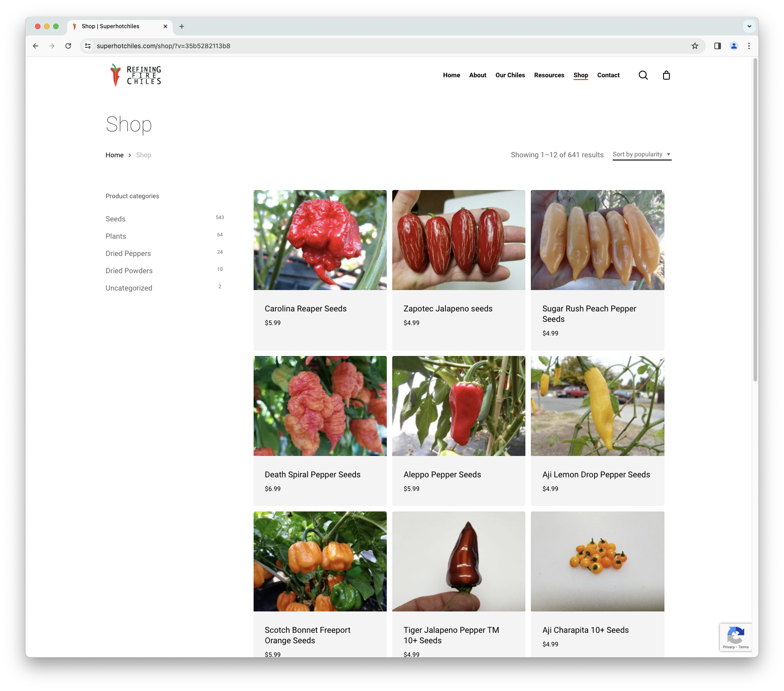Image resolution: width=784 pixels, height=691 pixels.
Task: Click the Refining Fire Chiles logo
Action: pos(135,75)
